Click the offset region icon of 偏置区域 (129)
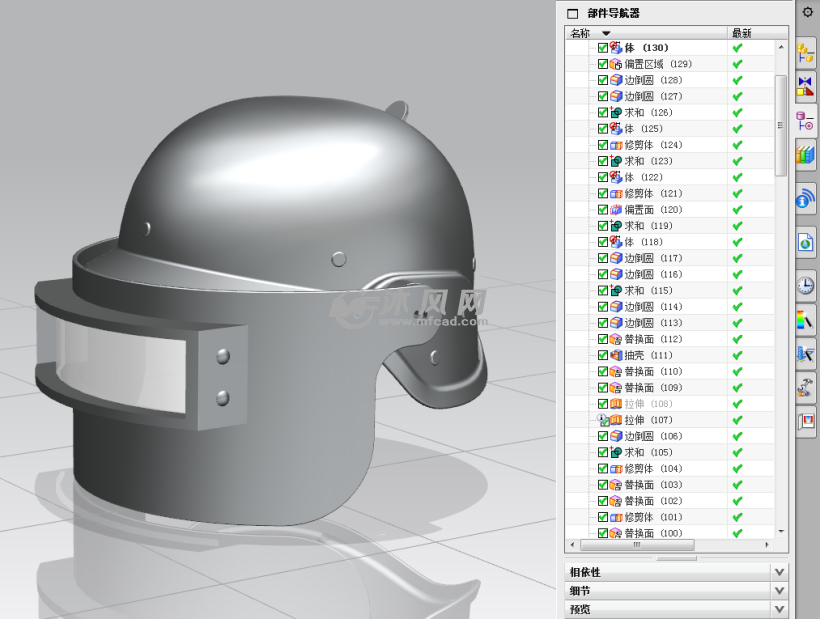This screenshot has height=619, width=820. [x=616, y=64]
